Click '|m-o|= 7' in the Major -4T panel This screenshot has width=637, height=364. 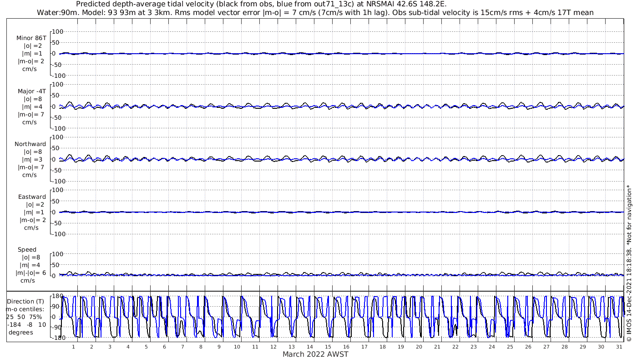click(x=31, y=114)
